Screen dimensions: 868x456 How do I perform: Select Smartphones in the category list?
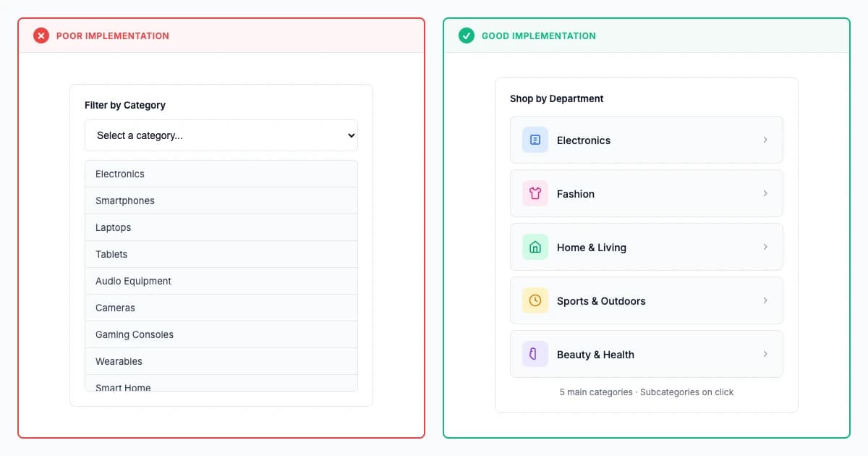click(221, 200)
